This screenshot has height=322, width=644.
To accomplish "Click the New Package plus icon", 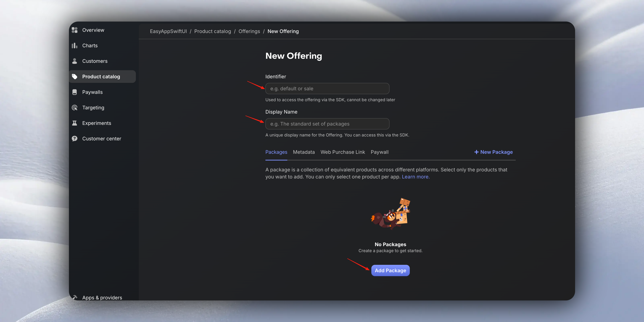I will [x=476, y=152].
